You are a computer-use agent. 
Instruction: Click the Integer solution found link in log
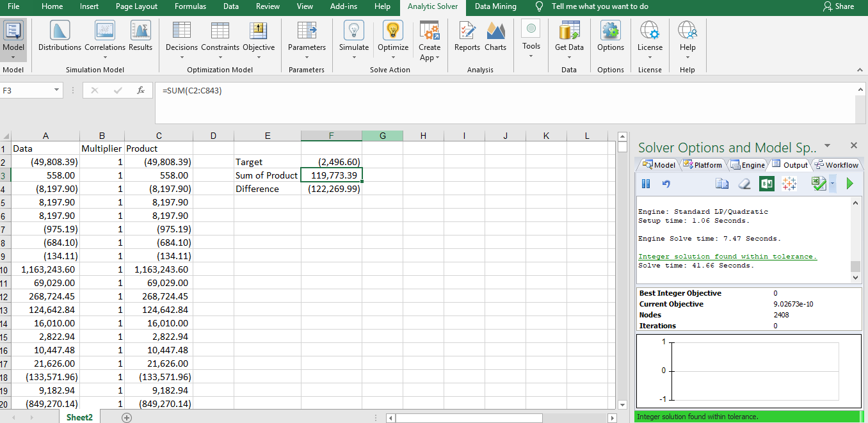point(727,256)
